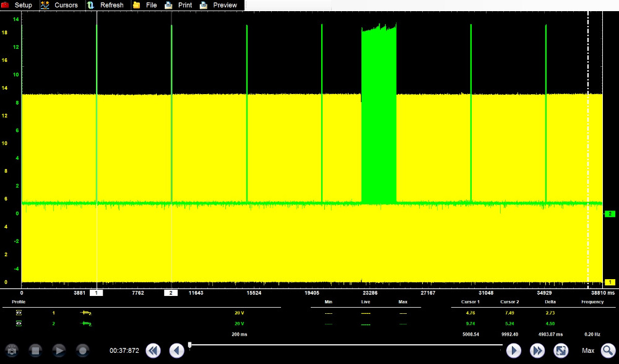Click the File folder icon
Screen dimensions: 619x364
click(137, 5)
